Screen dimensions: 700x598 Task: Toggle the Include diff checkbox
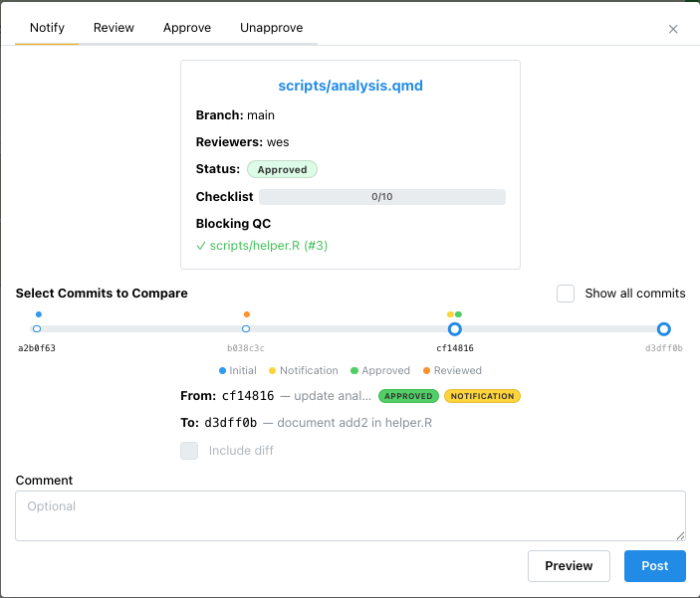[189, 451]
